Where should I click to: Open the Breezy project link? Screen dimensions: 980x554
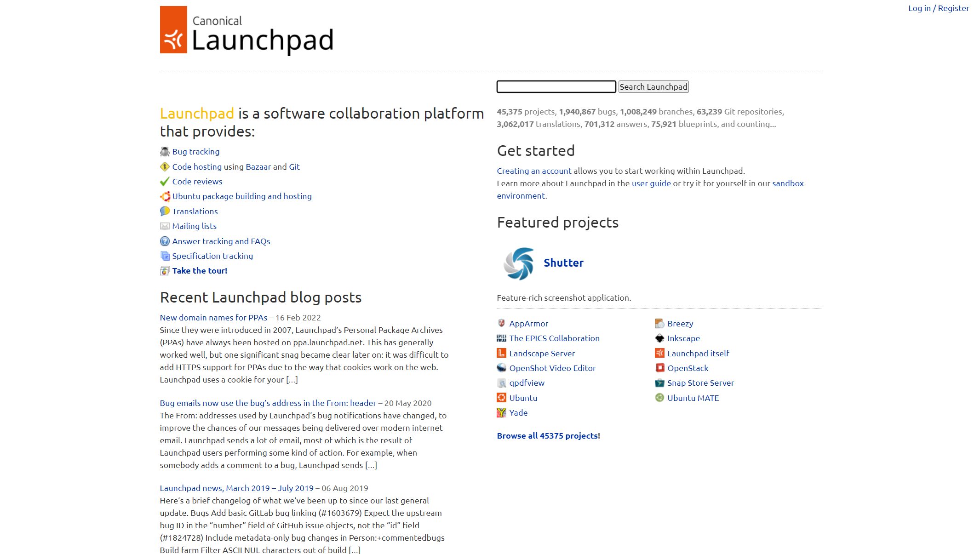point(680,324)
